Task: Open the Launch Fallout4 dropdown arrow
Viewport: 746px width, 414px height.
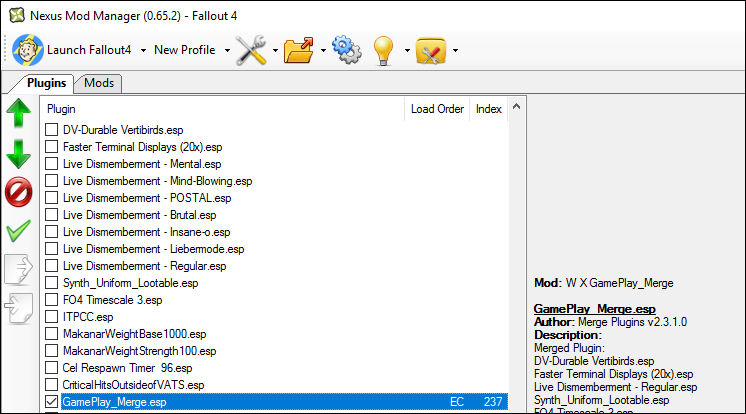Action: [x=143, y=50]
